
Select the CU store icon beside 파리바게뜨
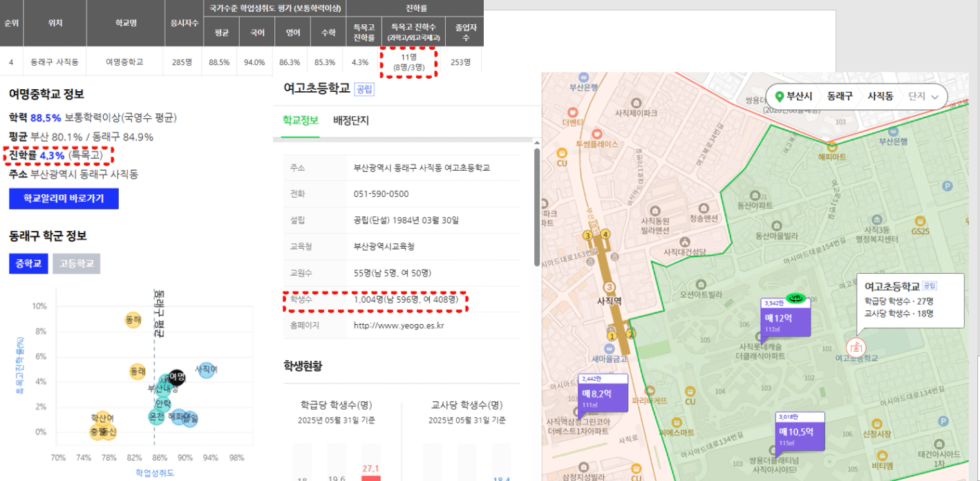[x=690, y=390]
